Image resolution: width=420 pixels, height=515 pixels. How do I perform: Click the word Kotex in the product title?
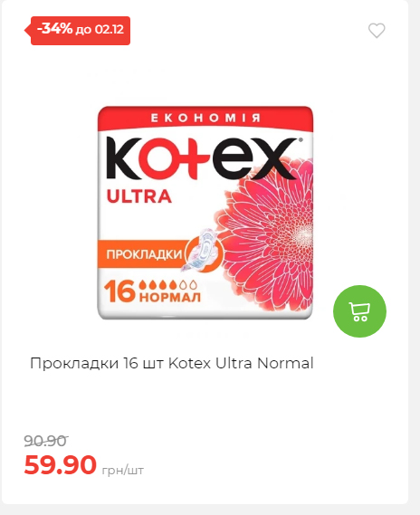point(189,363)
